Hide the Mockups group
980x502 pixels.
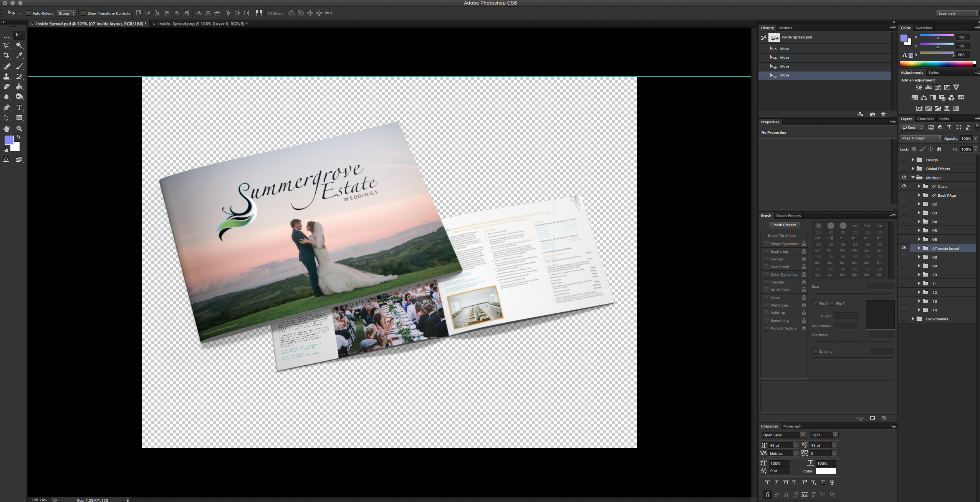pyautogui.click(x=904, y=177)
